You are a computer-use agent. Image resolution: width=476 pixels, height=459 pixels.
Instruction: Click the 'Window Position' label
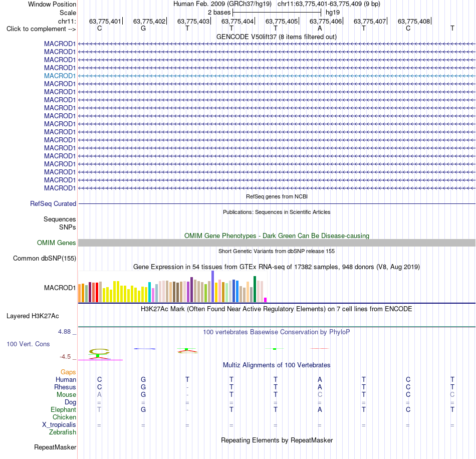pyautogui.click(x=52, y=4)
